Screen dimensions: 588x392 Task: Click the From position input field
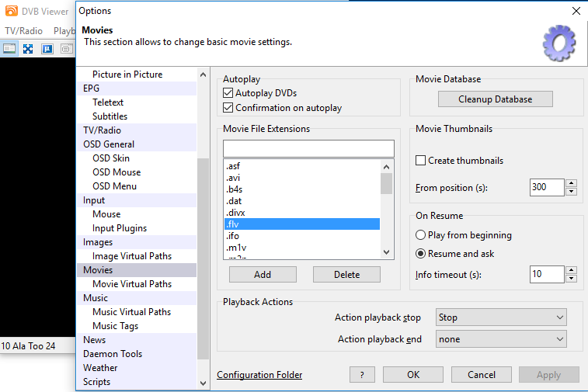coord(547,187)
